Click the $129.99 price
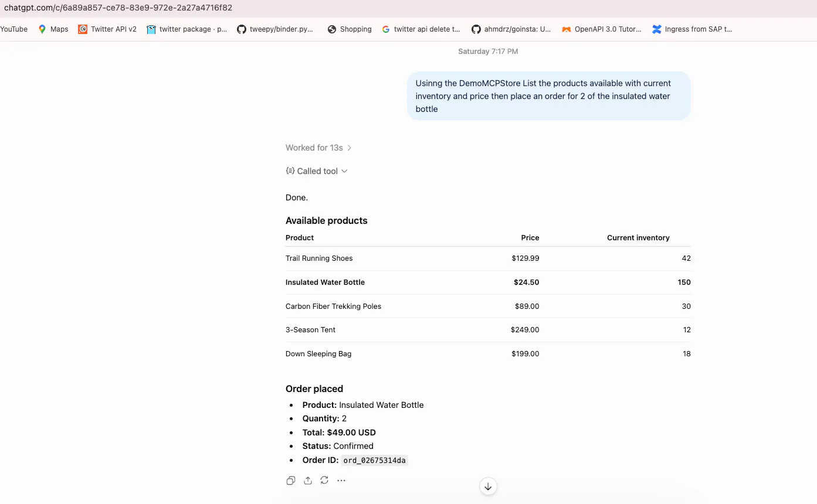 [526, 258]
